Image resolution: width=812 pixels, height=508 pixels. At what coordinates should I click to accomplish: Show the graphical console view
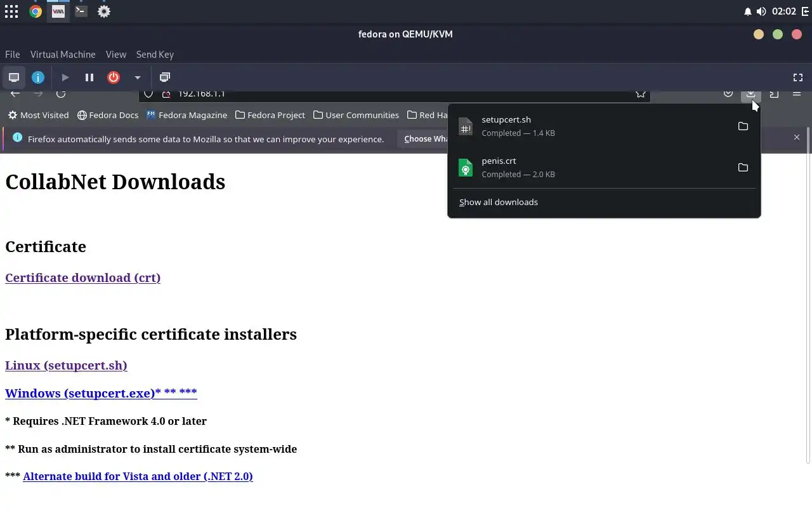pos(13,77)
